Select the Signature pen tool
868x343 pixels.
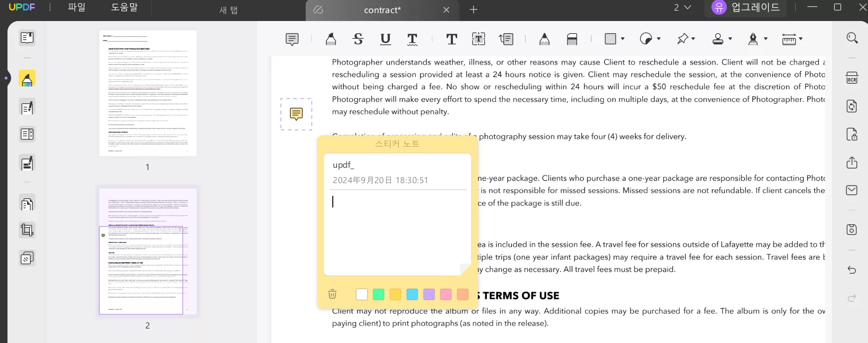coord(753,39)
